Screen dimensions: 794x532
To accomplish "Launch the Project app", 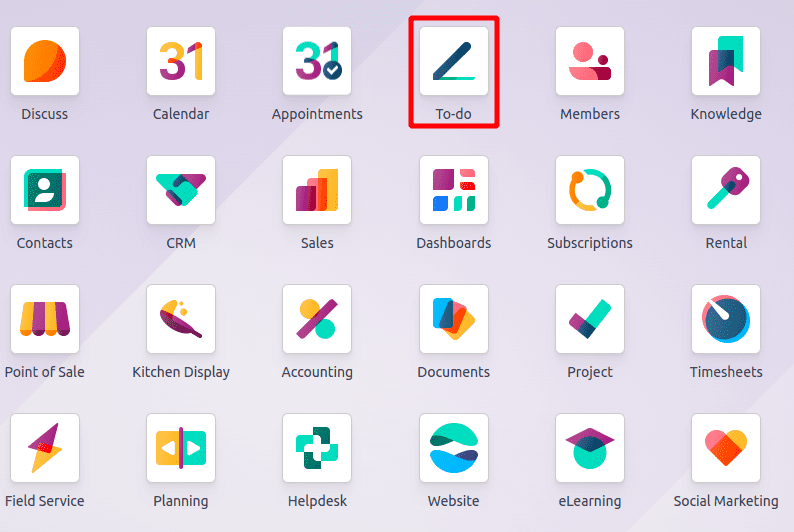I will coord(590,319).
